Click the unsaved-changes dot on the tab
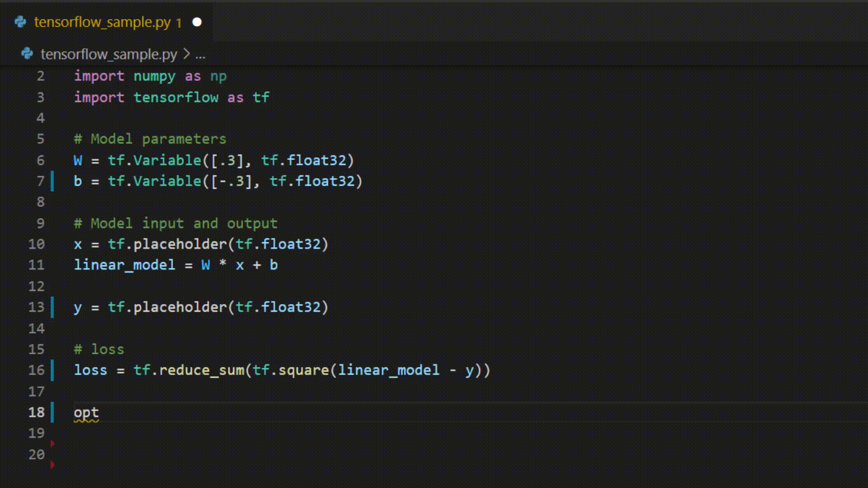This screenshot has height=488, width=868. tap(197, 21)
